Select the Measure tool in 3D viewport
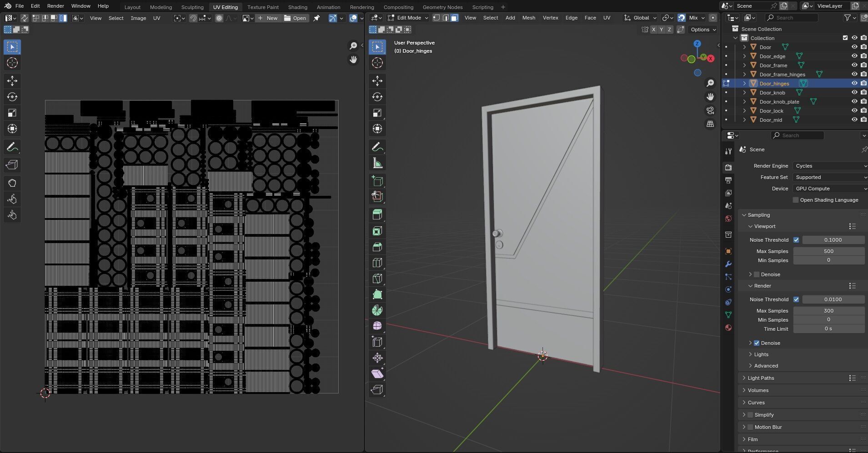The width and height of the screenshot is (868, 453). pyautogui.click(x=377, y=163)
